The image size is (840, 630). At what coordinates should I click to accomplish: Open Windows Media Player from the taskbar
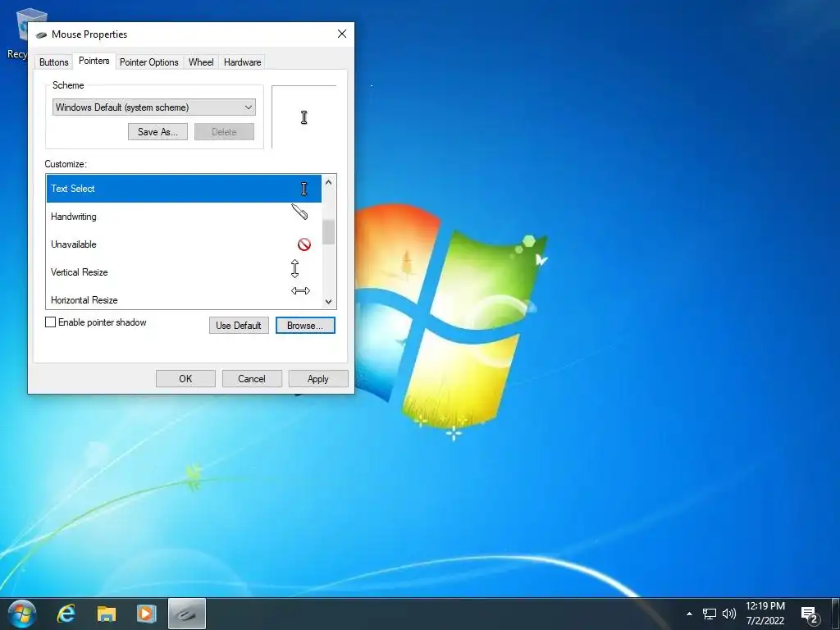click(146, 614)
